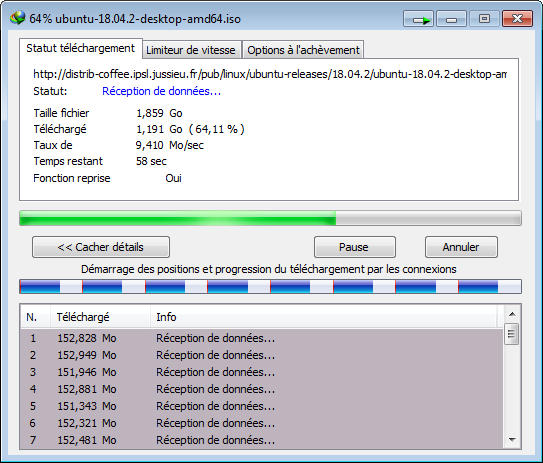Open Options à l'achèvement tab
Viewport: 543px width, 463px height.
tap(303, 50)
